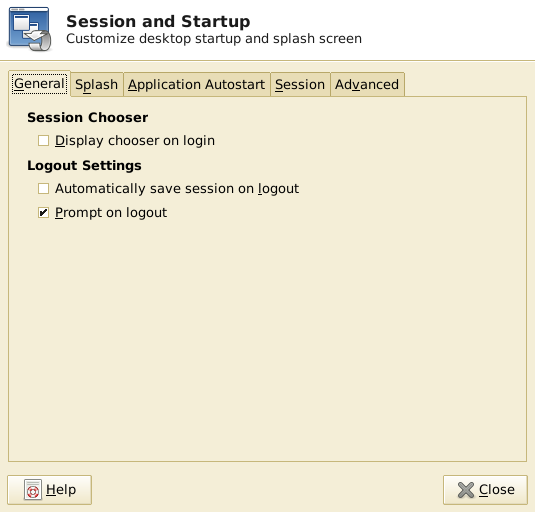This screenshot has width=535, height=512.
Task: Enable the Display chooser on login checkbox
Action: click(x=43, y=141)
